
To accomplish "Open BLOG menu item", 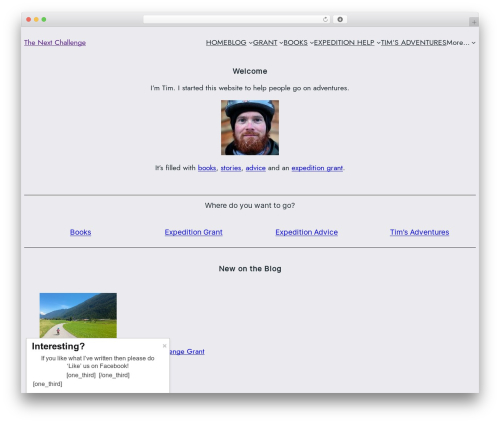I will point(237,43).
